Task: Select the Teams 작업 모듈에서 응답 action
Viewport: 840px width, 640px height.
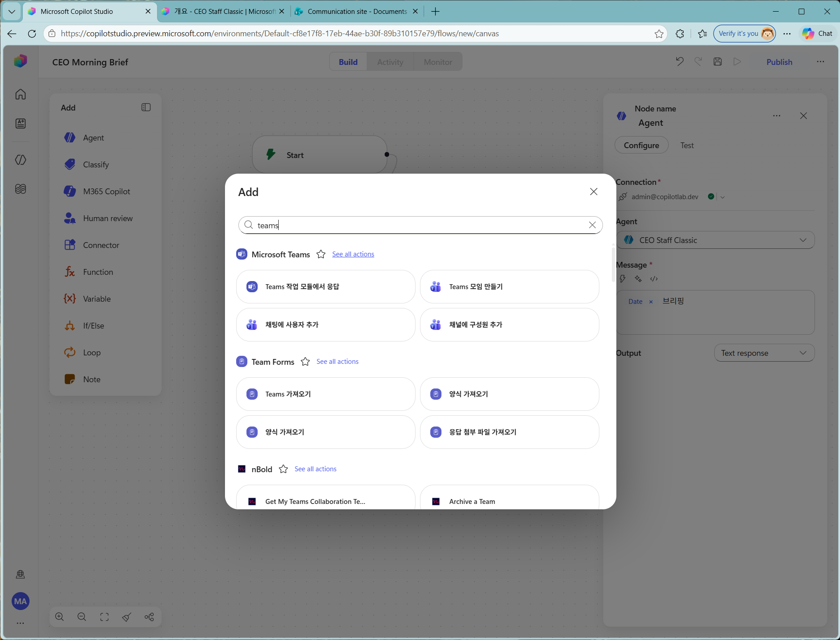Action: (x=326, y=286)
